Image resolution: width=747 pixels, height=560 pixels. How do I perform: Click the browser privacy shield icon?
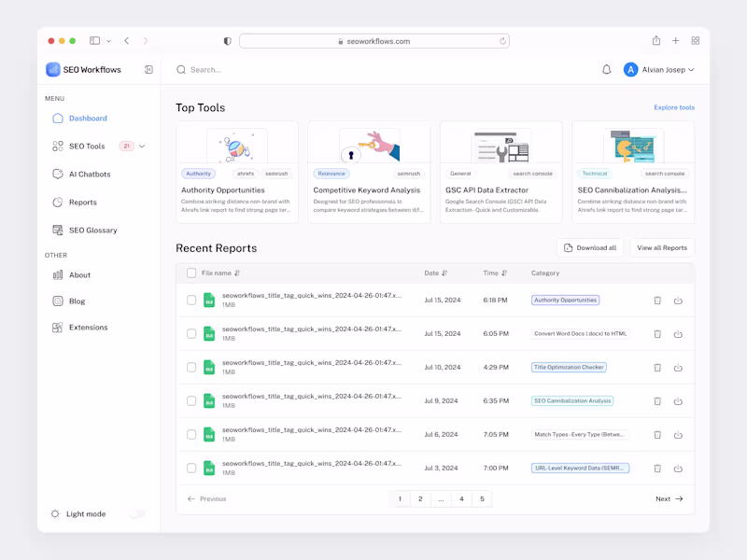(x=227, y=41)
